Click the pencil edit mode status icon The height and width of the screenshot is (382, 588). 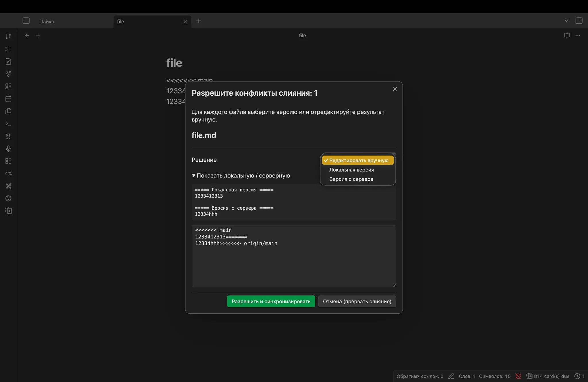pyautogui.click(x=451, y=376)
